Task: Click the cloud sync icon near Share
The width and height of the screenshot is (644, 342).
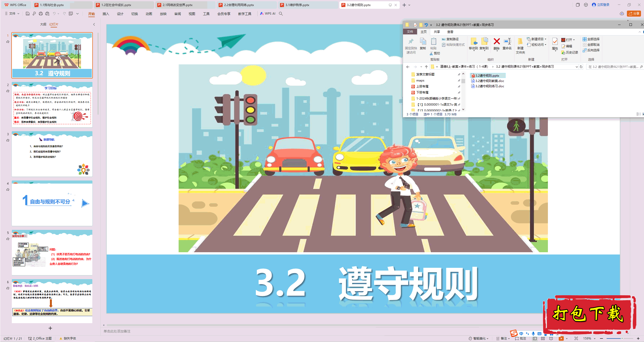Action: (x=622, y=14)
